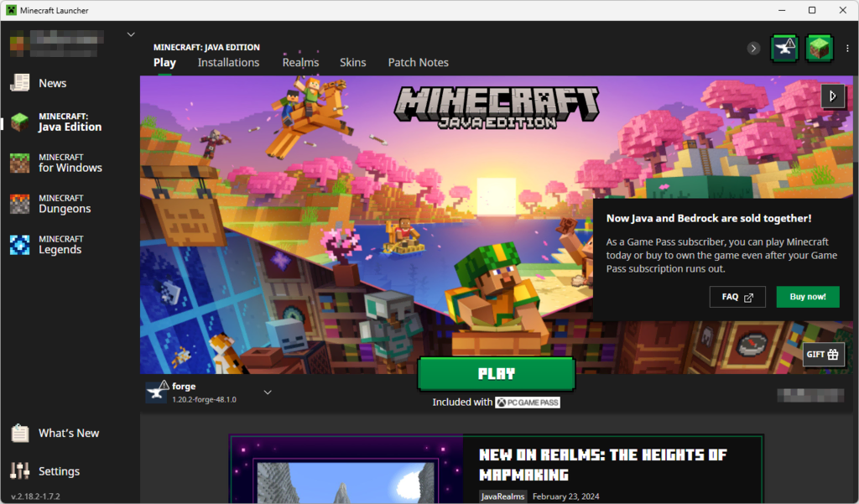Switch to the Skins tab
The image size is (859, 504).
[352, 62]
